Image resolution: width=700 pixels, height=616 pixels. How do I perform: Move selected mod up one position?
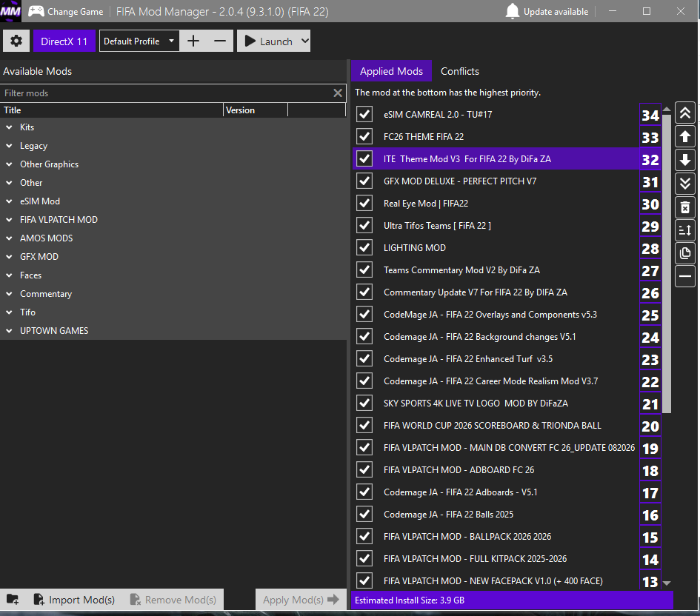click(685, 136)
